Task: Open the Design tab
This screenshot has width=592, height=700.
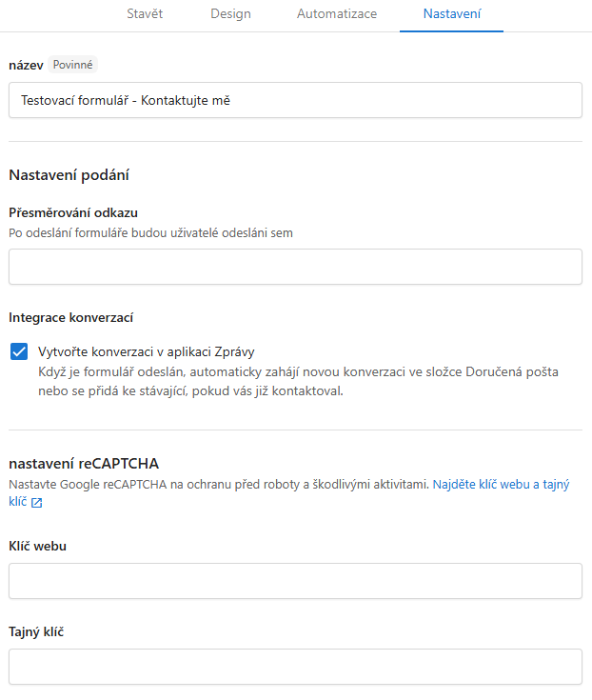Action: tap(230, 14)
